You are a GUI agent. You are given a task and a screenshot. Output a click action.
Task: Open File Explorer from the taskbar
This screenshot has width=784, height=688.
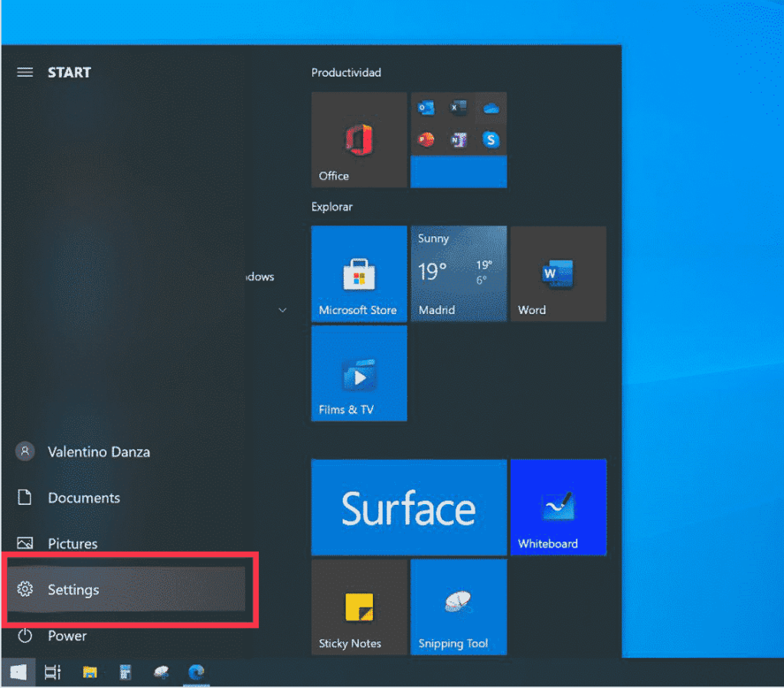(x=90, y=672)
